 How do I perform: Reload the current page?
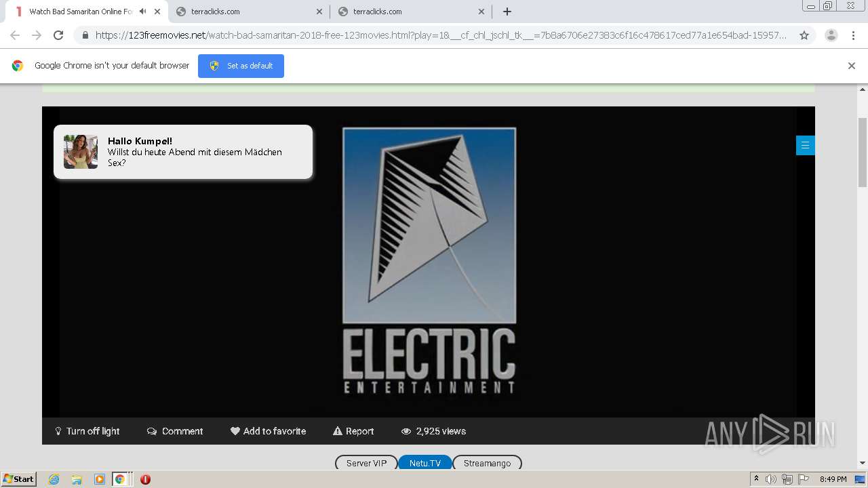(x=58, y=35)
